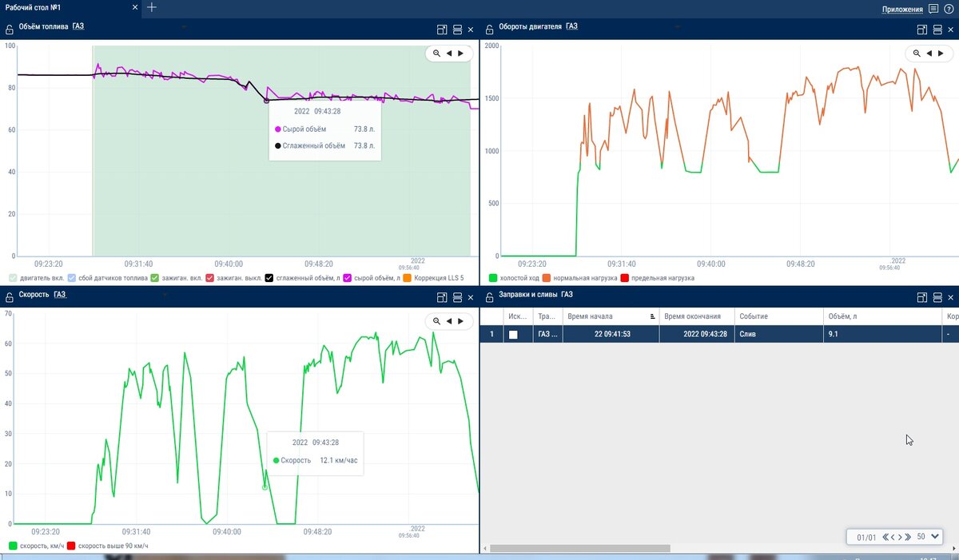
Task: Toggle зажиган. выкл. legend checkbox
Action: click(x=210, y=278)
